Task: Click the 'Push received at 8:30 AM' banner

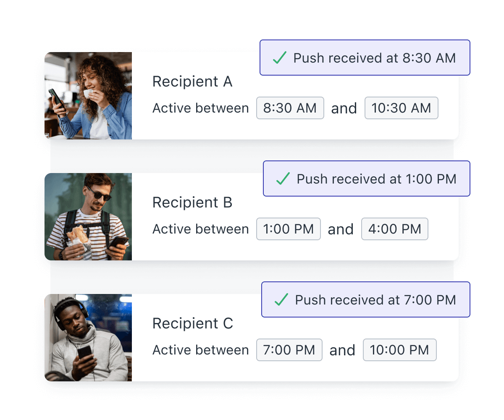Action: point(365,58)
